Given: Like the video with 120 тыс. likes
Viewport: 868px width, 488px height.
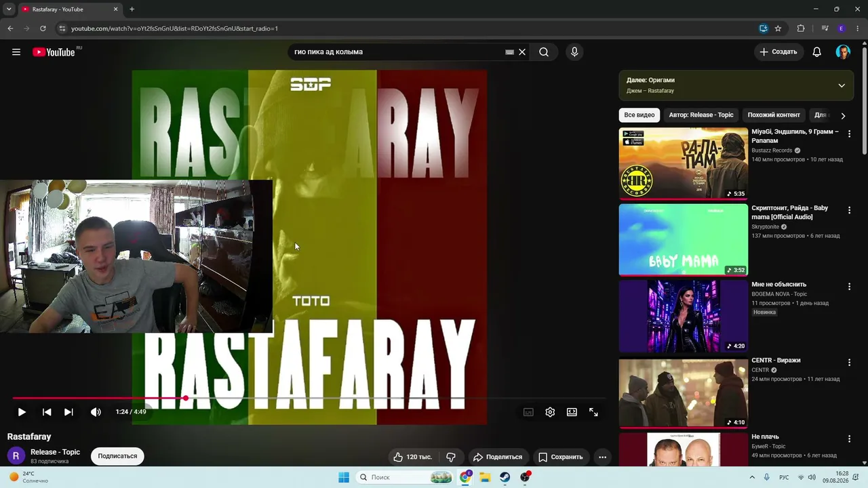Looking at the screenshot, I should coord(413,457).
